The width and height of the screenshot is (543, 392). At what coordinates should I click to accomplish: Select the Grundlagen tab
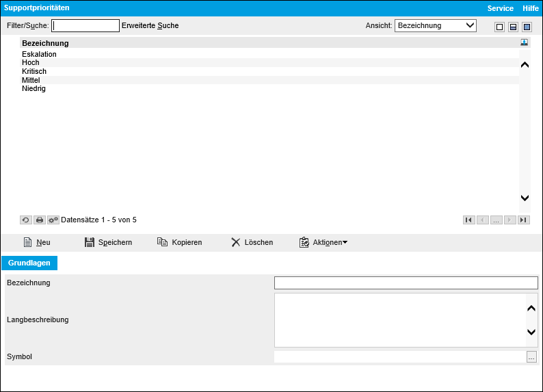click(x=29, y=263)
